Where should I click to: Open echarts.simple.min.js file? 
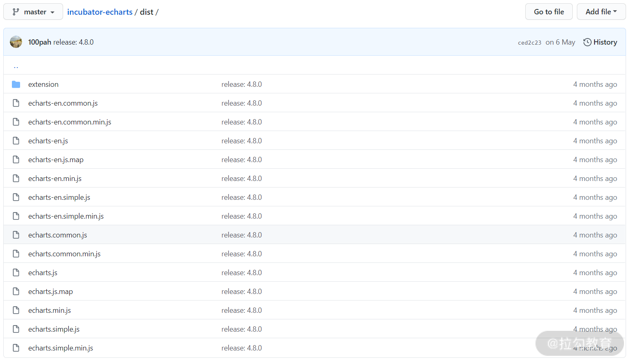point(61,348)
